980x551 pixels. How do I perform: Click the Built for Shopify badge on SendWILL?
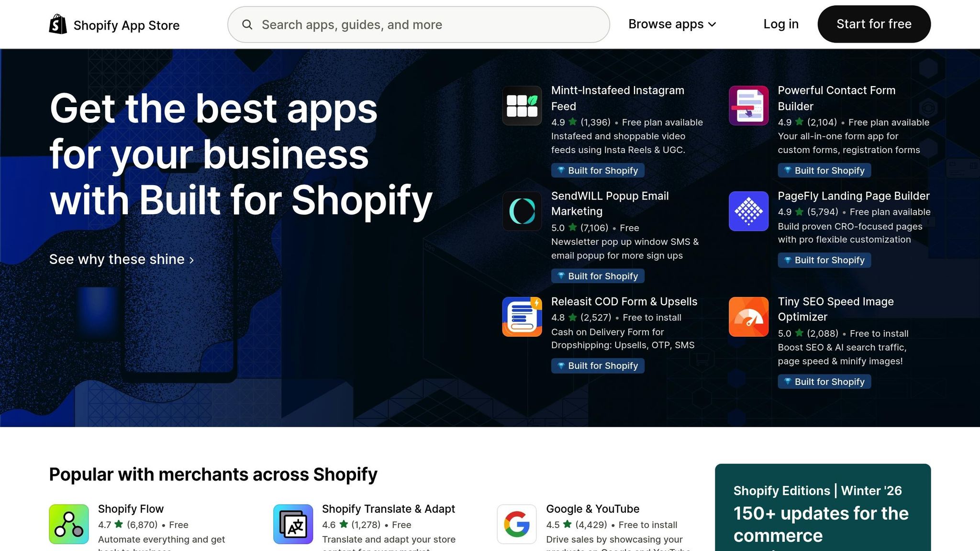598,276
